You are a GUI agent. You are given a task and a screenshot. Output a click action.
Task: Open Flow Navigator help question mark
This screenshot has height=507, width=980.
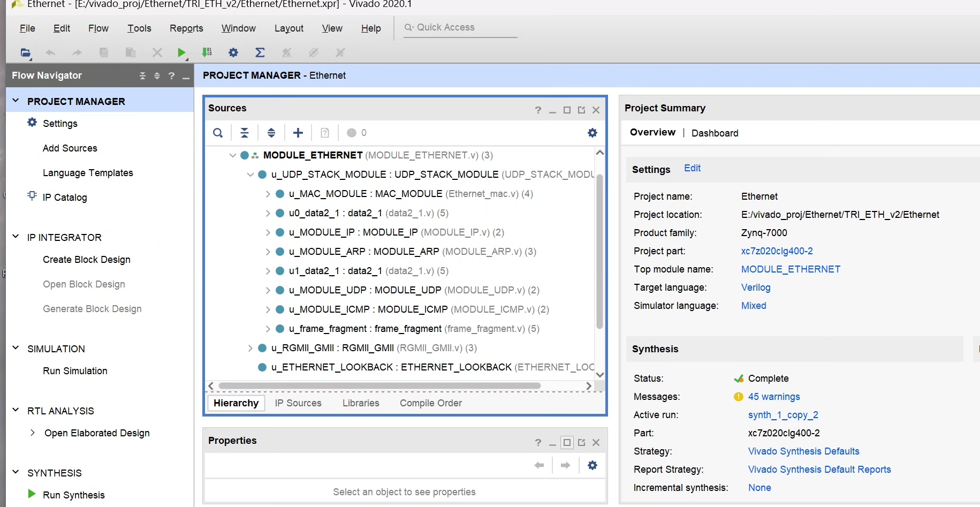click(x=171, y=75)
